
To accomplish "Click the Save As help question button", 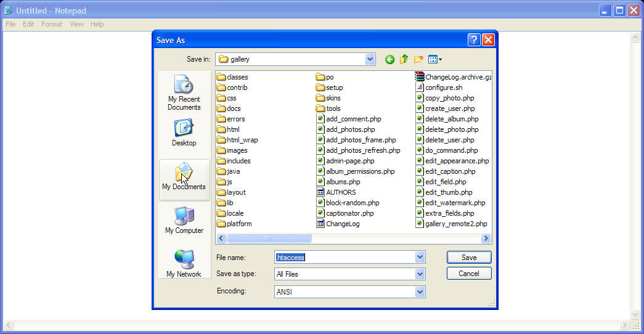I will [473, 40].
